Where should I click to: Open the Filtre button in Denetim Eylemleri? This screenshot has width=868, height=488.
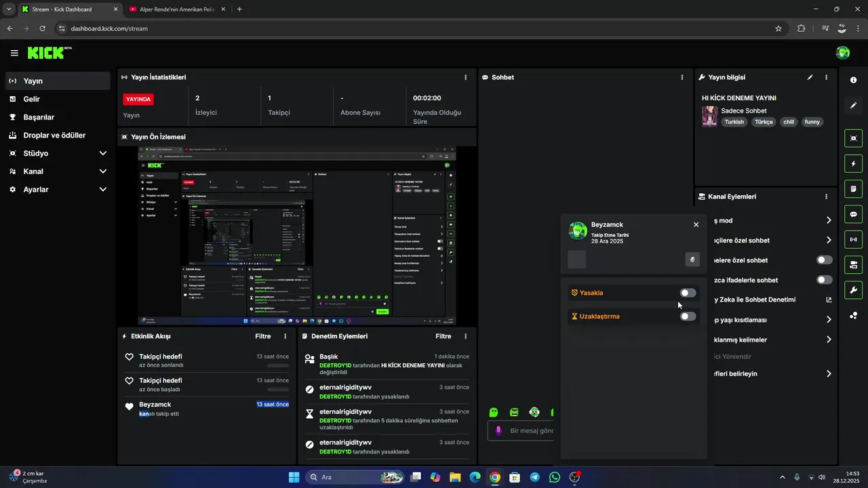pyautogui.click(x=443, y=336)
